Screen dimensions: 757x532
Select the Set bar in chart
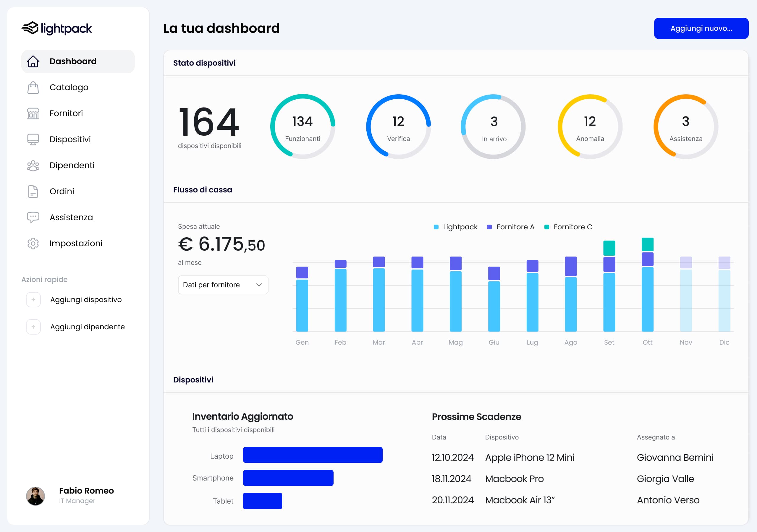tap(609, 286)
